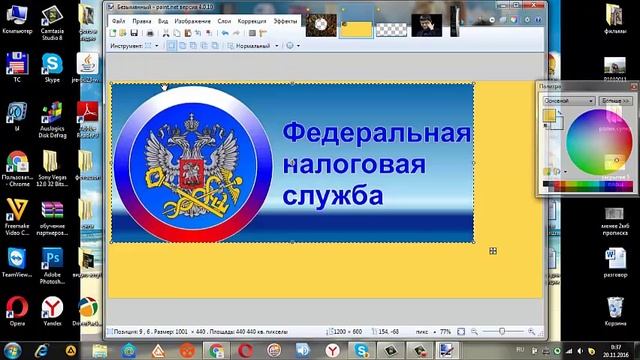Click the canvas size 1200 × 600 text
Image resolution: width=640 pixels, height=360 pixels.
click(348, 332)
